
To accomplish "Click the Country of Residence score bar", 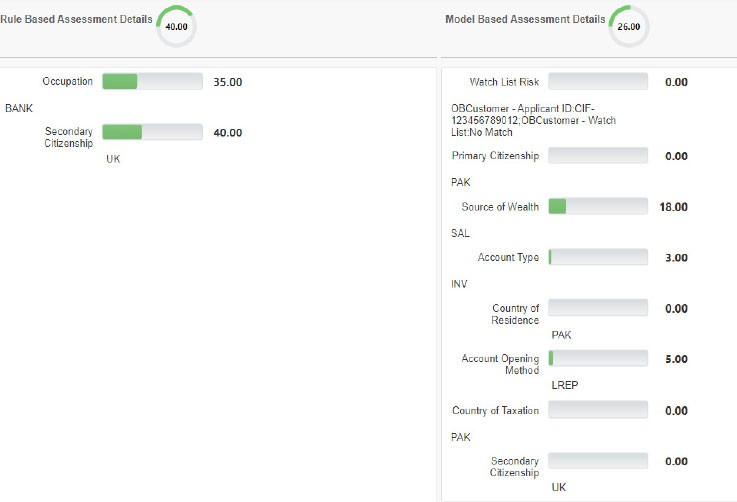I will [598, 308].
